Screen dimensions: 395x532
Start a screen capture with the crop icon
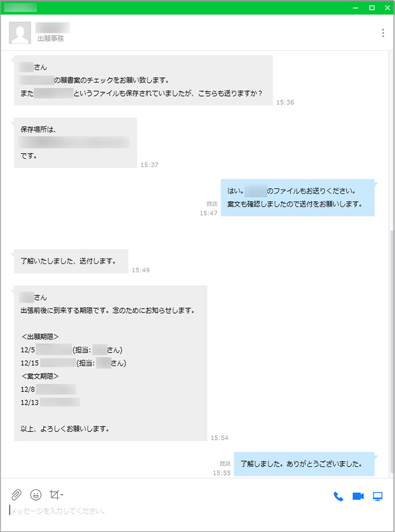tap(55, 495)
